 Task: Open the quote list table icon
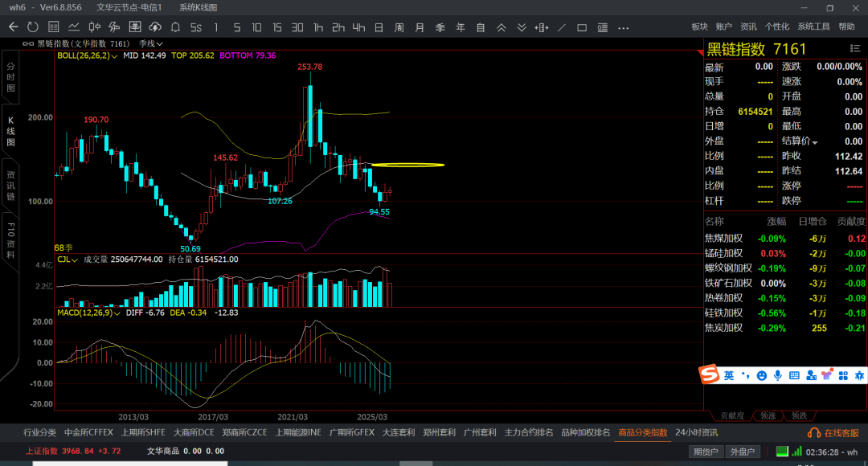(x=54, y=27)
